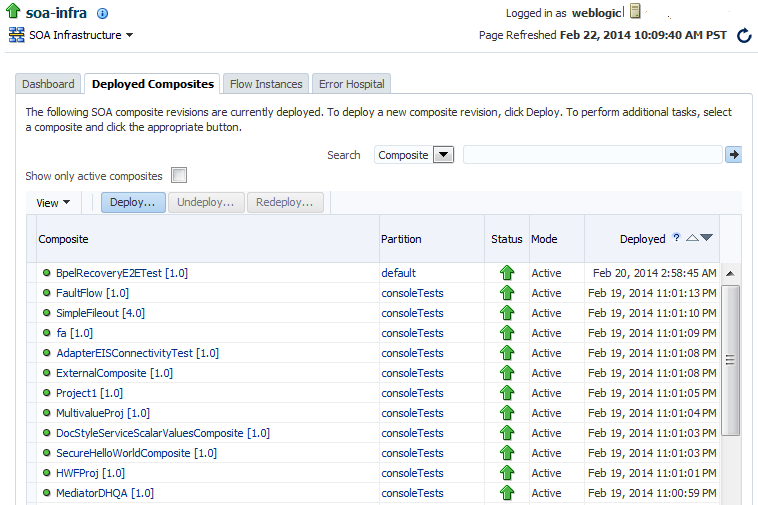The width and height of the screenshot is (758, 505).
Task: Click status arrow for AdapterEISConnectivityTest row
Action: coord(507,353)
